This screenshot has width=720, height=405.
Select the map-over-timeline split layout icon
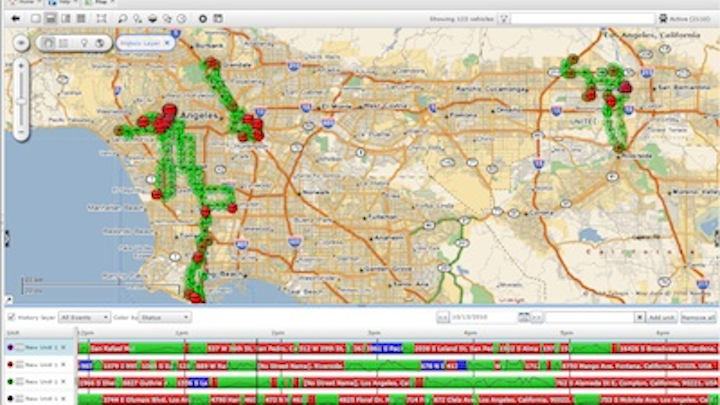51,18
